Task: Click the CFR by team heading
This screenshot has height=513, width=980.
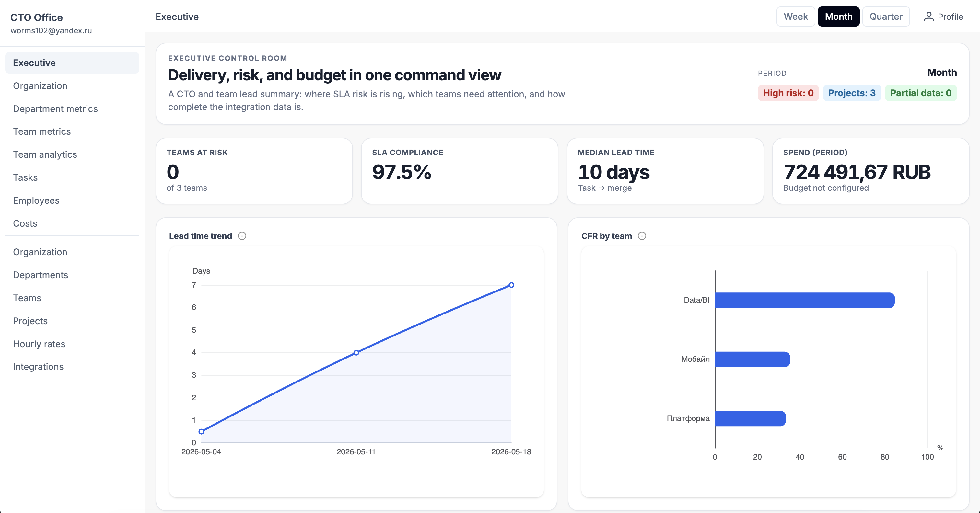Action: [x=606, y=236]
